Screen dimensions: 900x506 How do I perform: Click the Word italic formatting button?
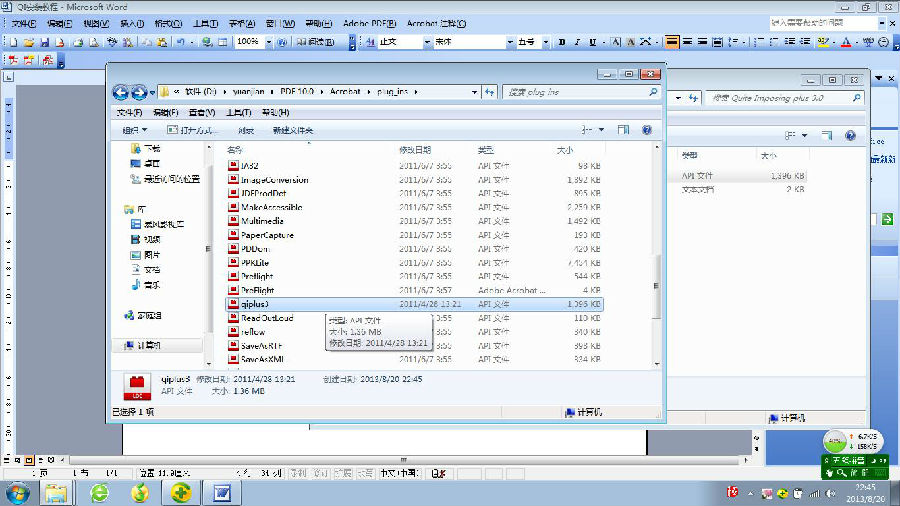click(x=577, y=42)
